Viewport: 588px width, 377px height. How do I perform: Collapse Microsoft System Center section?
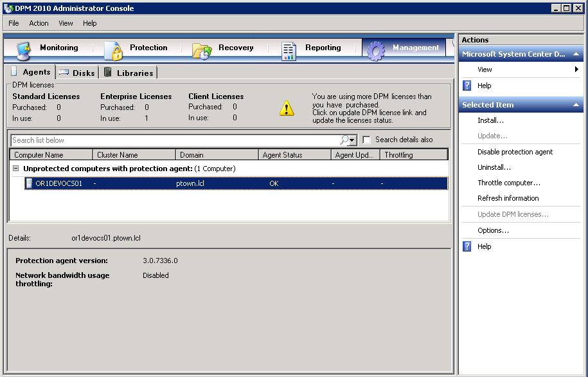576,54
